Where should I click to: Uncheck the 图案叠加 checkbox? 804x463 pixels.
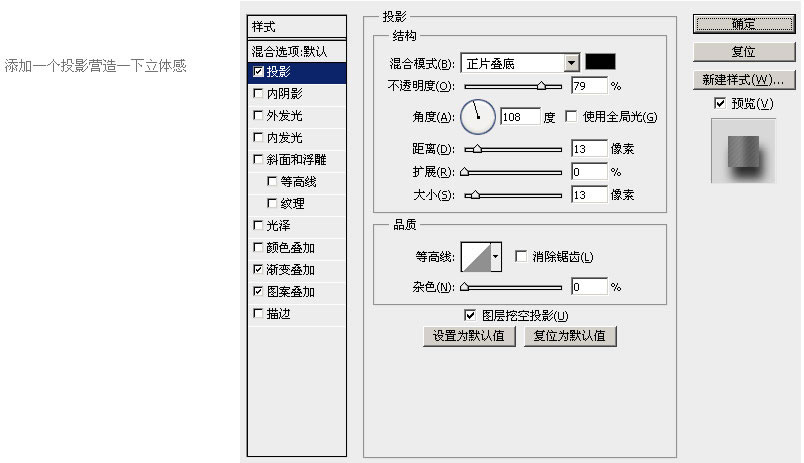258,291
